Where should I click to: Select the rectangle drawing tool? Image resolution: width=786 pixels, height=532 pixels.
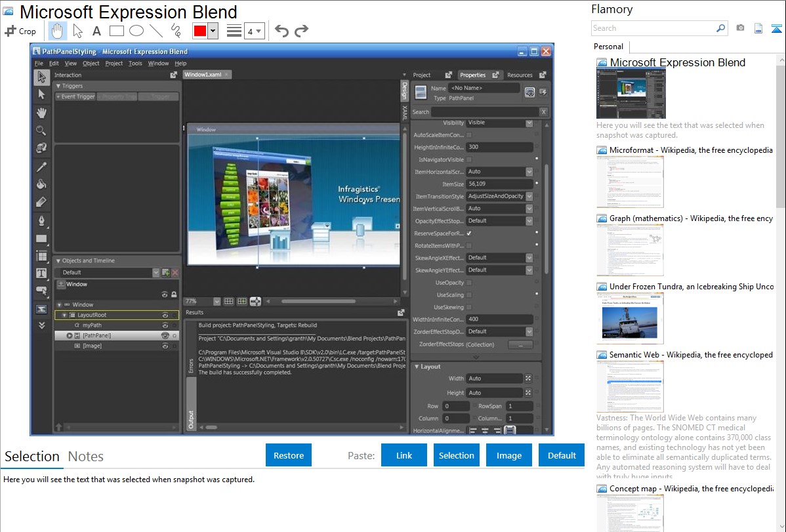click(116, 31)
